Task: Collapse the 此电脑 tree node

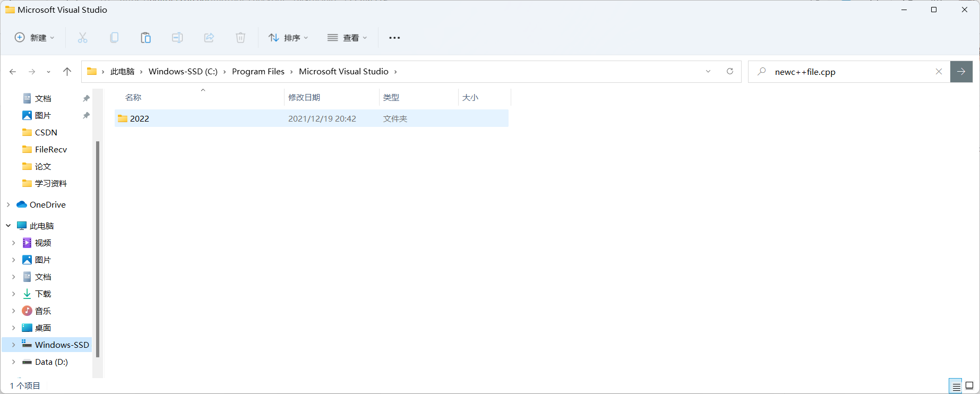Action: coord(8,226)
